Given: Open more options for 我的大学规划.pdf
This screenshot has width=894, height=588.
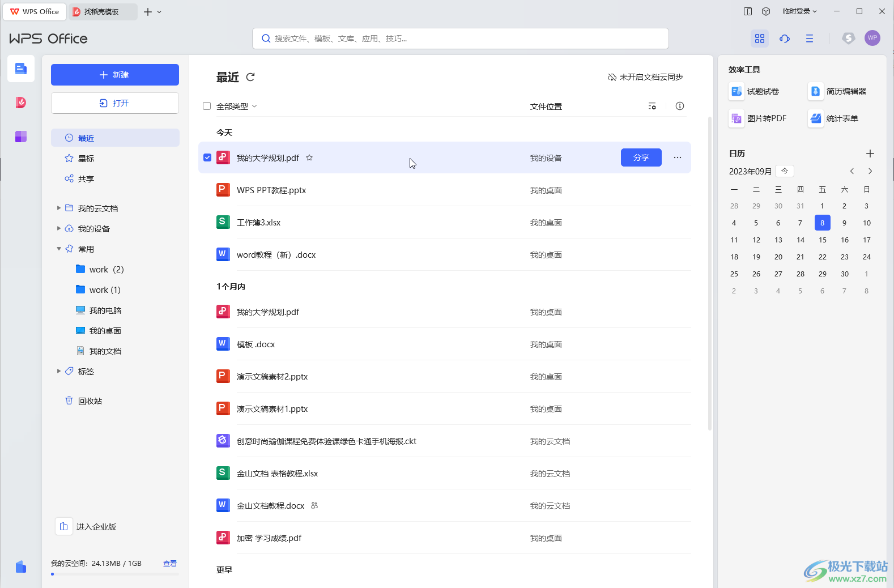Looking at the screenshot, I should click(678, 157).
